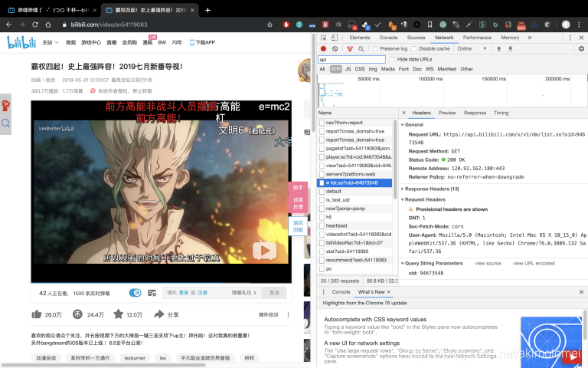Open the 主站 dropdown menu
The height and width of the screenshot is (368, 588).
(51, 42)
